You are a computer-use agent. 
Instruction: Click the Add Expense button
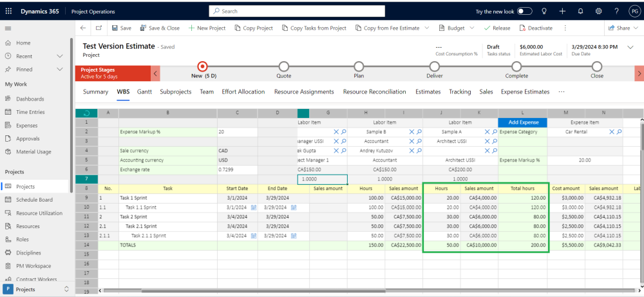click(x=522, y=122)
